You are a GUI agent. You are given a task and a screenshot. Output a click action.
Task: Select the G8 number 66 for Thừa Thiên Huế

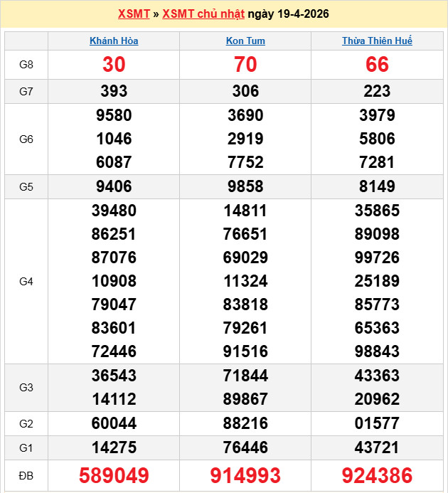(377, 65)
